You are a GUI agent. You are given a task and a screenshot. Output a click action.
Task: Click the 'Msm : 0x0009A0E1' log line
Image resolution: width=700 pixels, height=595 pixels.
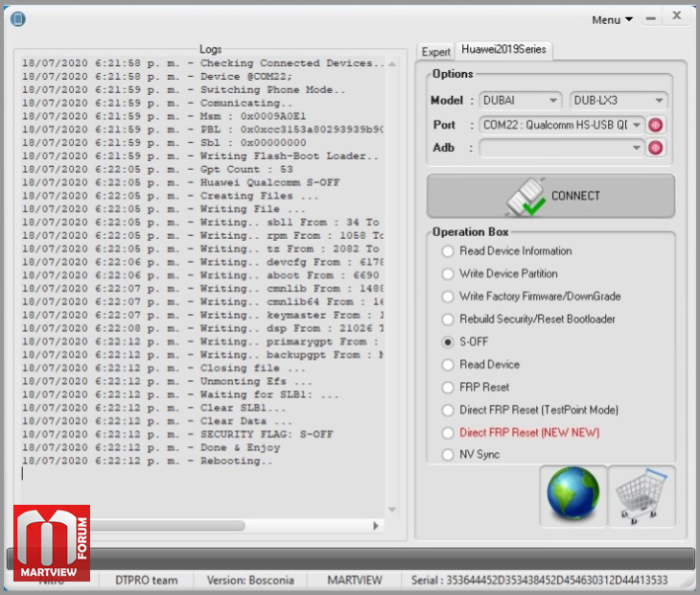pyautogui.click(x=164, y=116)
